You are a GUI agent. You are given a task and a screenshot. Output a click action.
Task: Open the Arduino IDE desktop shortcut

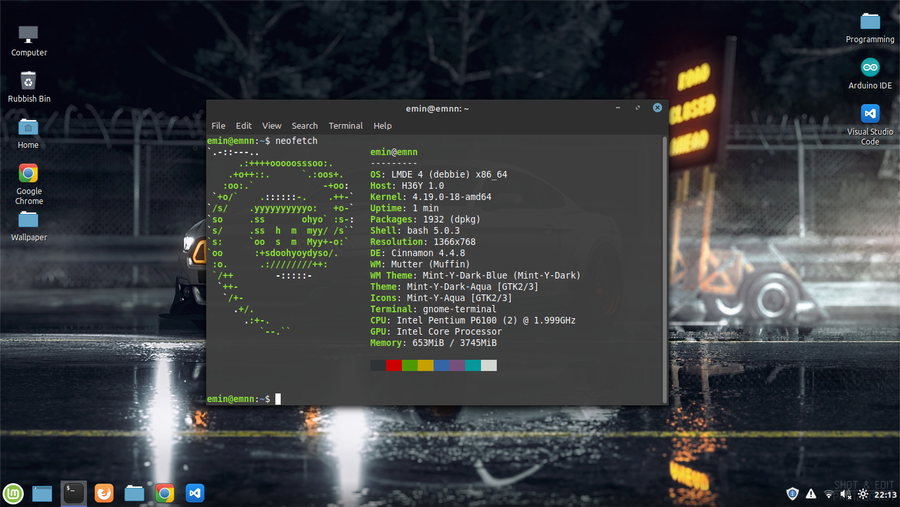click(x=870, y=68)
